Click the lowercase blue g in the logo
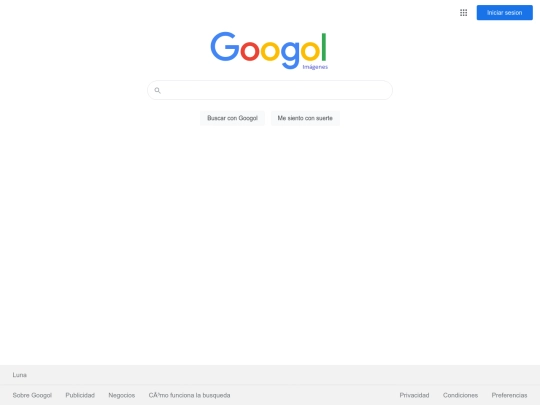Screen dimensions: 540x405 [290, 54]
